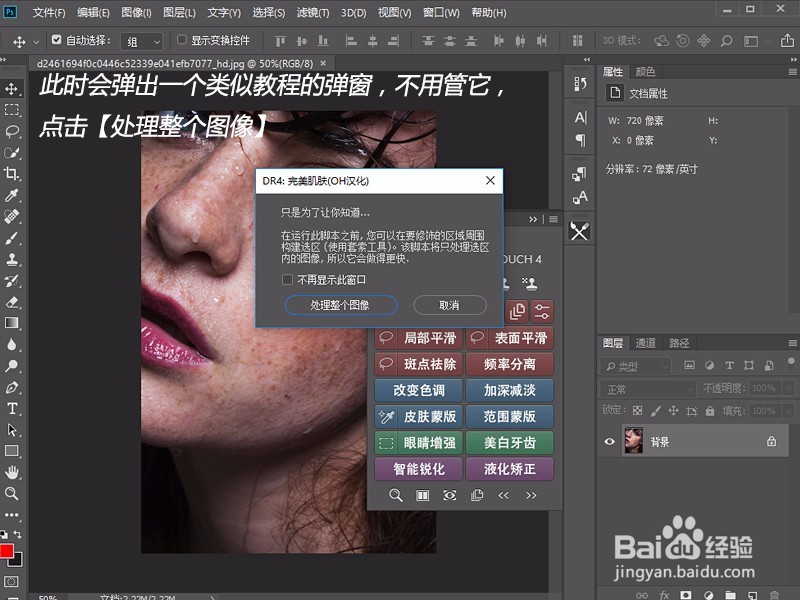Open the Layers panel flyout menu
The image size is (800, 600).
tap(792, 343)
